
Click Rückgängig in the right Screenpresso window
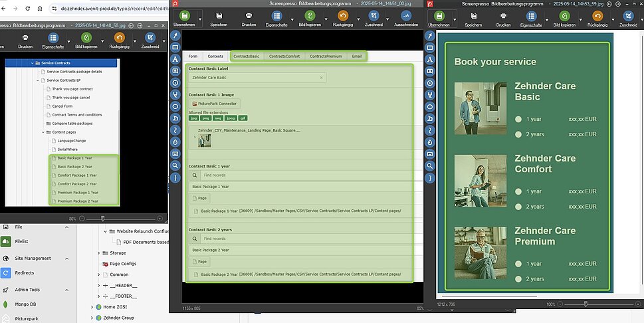[599, 18]
